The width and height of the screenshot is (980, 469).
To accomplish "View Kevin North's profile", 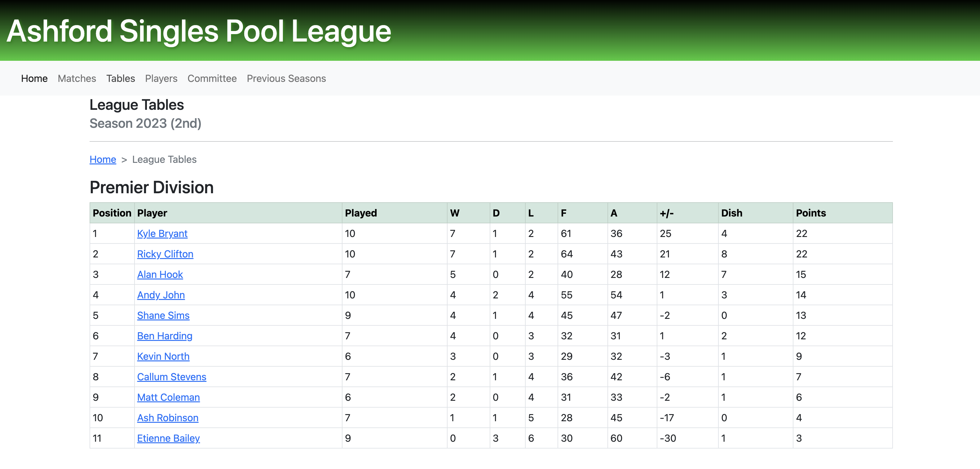I will (x=163, y=356).
